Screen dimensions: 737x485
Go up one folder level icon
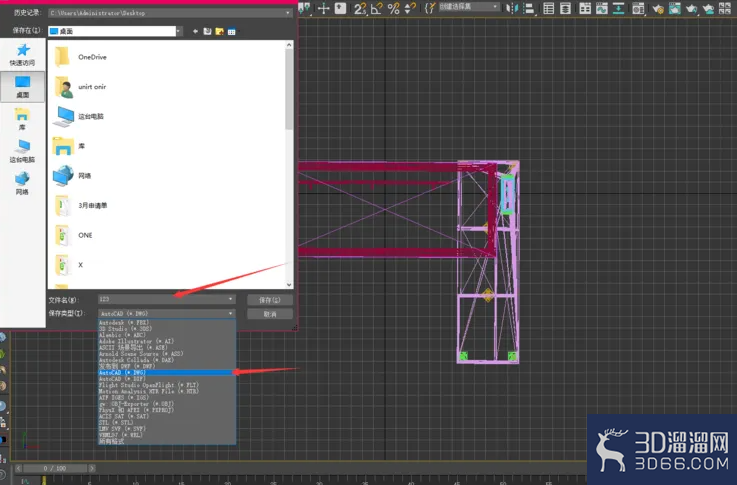click(x=207, y=31)
